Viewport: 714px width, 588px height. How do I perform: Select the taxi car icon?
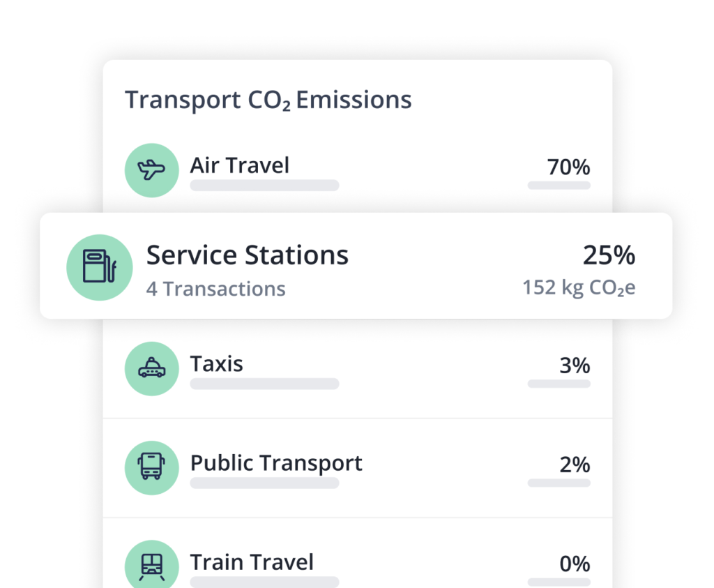coord(151,368)
